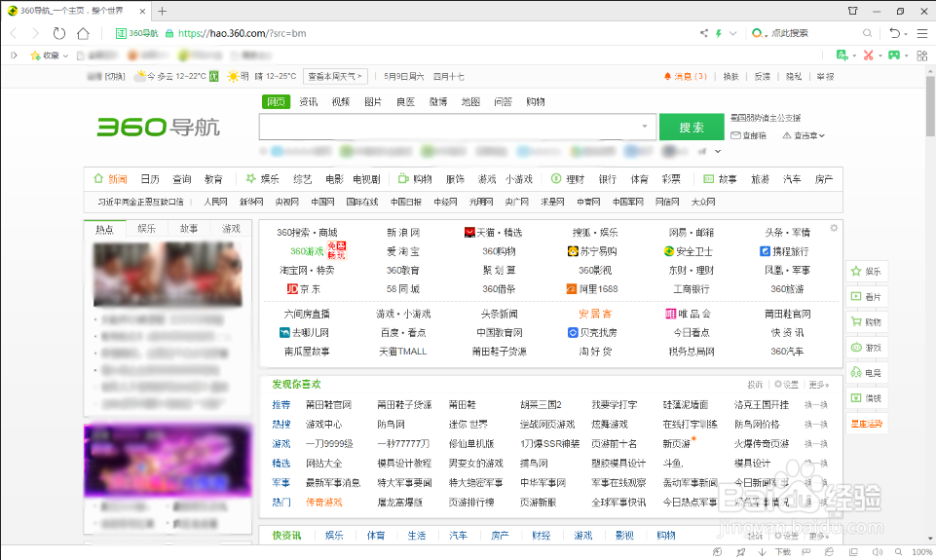Open 查邮箱 mail link

[749, 135]
